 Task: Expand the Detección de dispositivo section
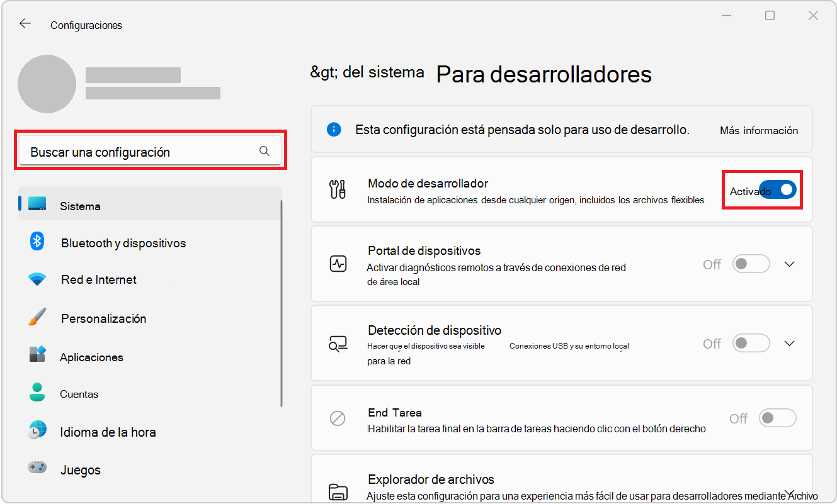789,343
